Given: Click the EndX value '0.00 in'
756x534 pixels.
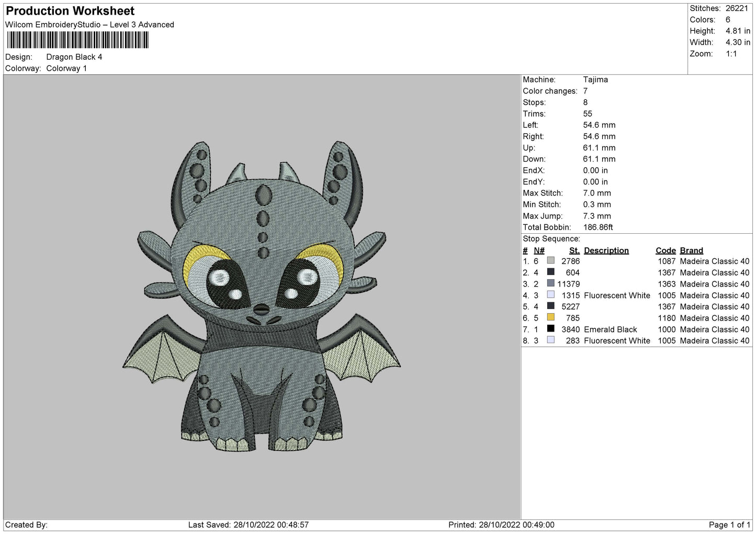Looking at the screenshot, I should tap(595, 171).
